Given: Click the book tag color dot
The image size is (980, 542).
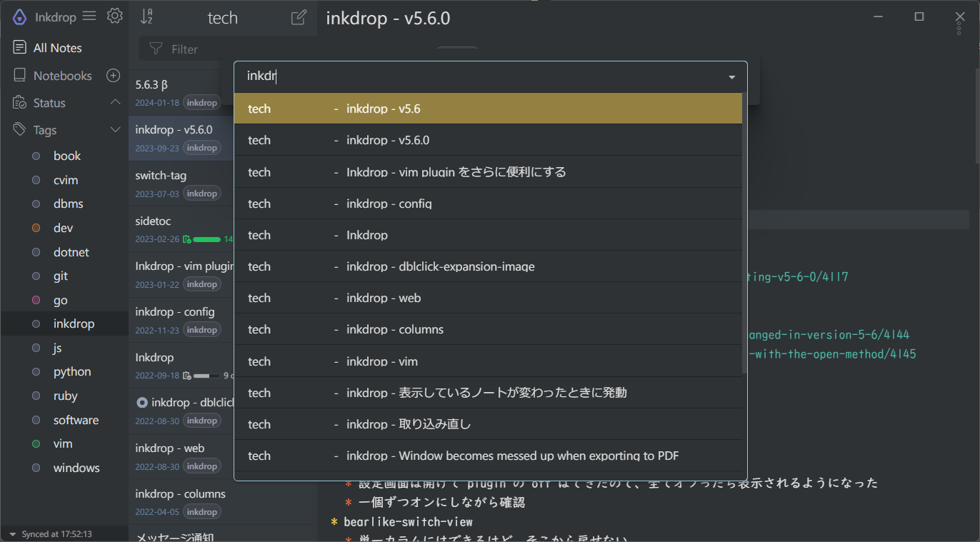Looking at the screenshot, I should tap(36, 156).
